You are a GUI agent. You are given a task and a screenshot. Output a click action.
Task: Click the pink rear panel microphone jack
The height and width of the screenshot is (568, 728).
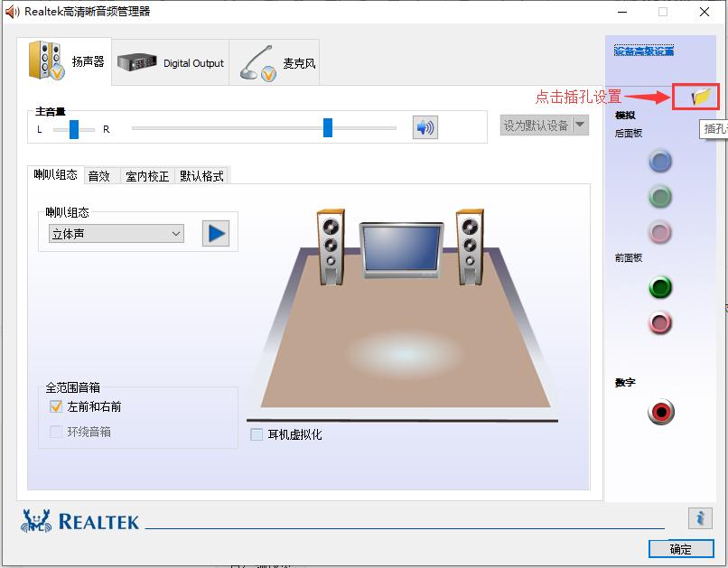click(660, 232)
